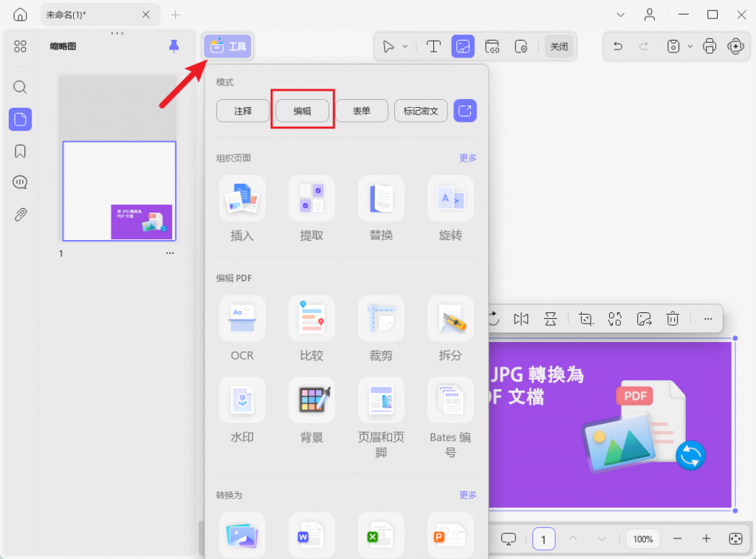
Task: Convert to Excel icon under 转换为
Action: [381, 535]
